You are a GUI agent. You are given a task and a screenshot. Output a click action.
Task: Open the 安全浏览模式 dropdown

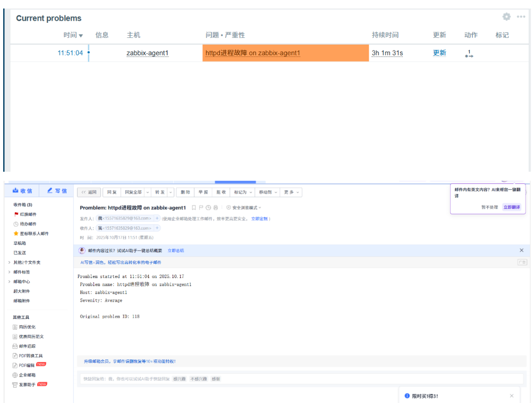click(243, 207)
